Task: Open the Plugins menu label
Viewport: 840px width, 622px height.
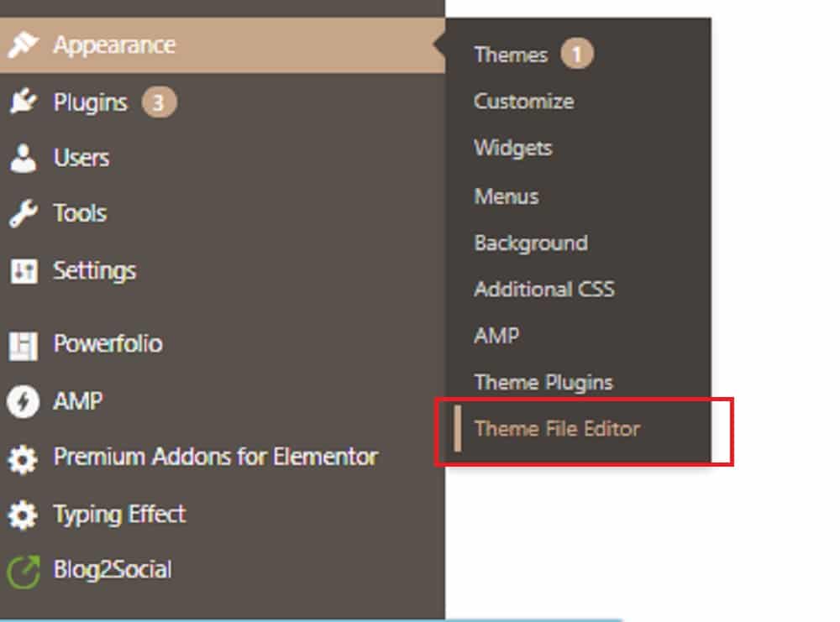Action: point(90,102)
